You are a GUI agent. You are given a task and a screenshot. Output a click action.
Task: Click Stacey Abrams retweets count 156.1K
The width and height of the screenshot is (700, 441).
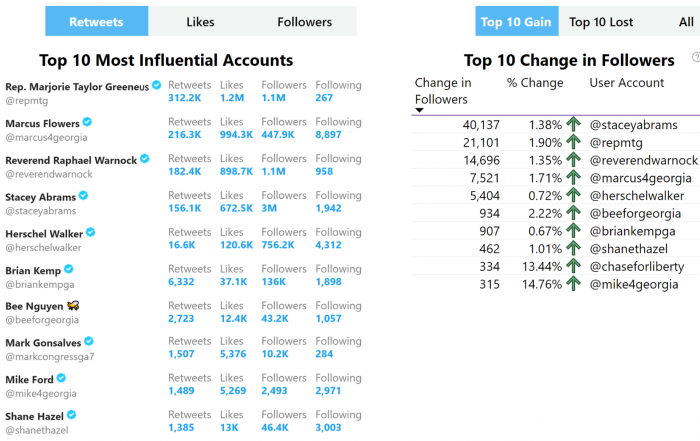click(185, 208)
